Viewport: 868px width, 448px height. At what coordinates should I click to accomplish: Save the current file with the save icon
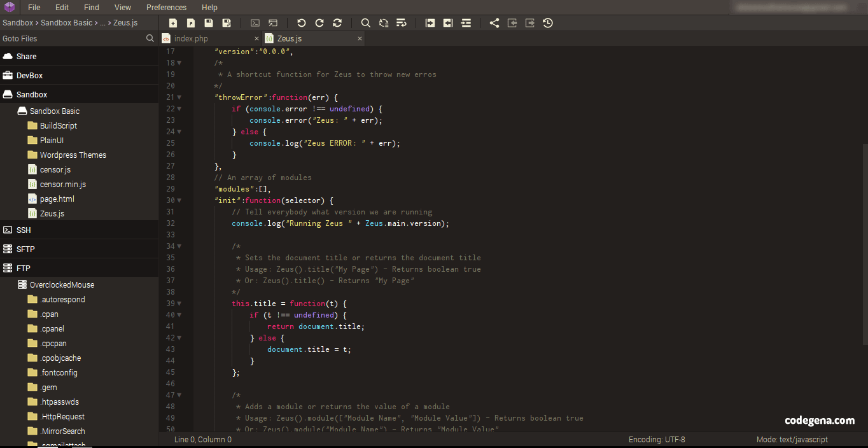coord(209,23)
